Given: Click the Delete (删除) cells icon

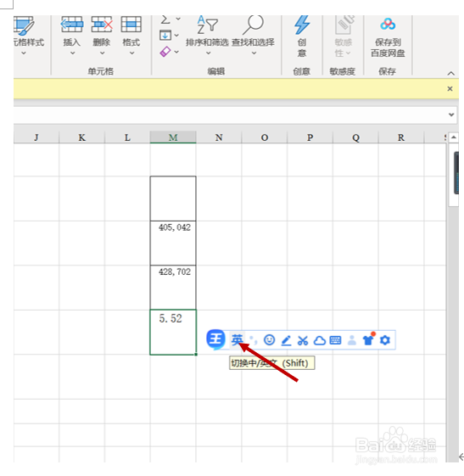Looking at the screenshot, I should 102,25.
